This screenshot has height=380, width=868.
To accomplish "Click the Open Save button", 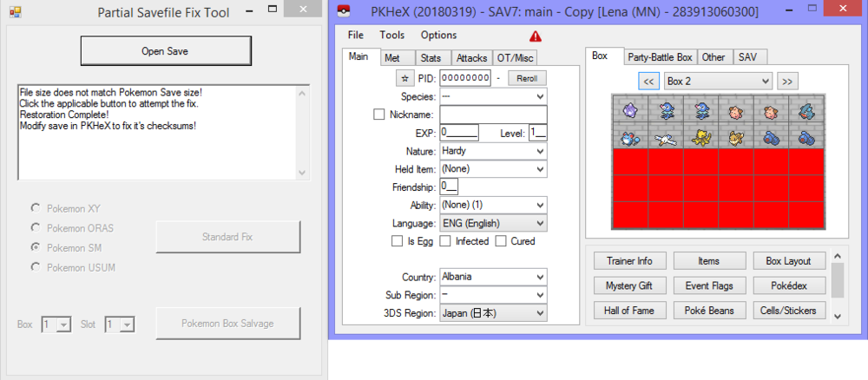I will (x=165, y=51).
